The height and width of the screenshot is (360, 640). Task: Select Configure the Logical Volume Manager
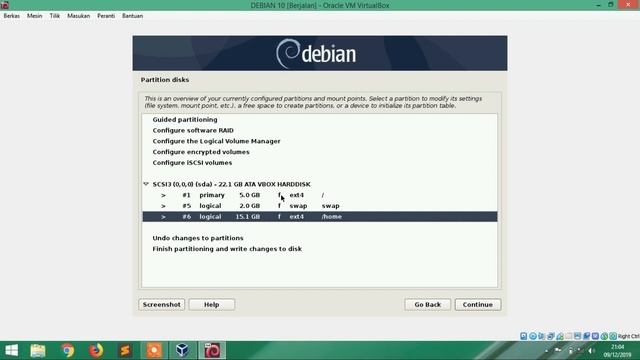(216, 141)
